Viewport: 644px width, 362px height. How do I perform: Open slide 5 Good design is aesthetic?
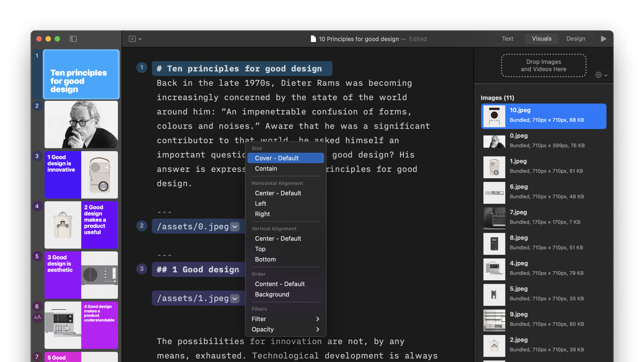81,275
